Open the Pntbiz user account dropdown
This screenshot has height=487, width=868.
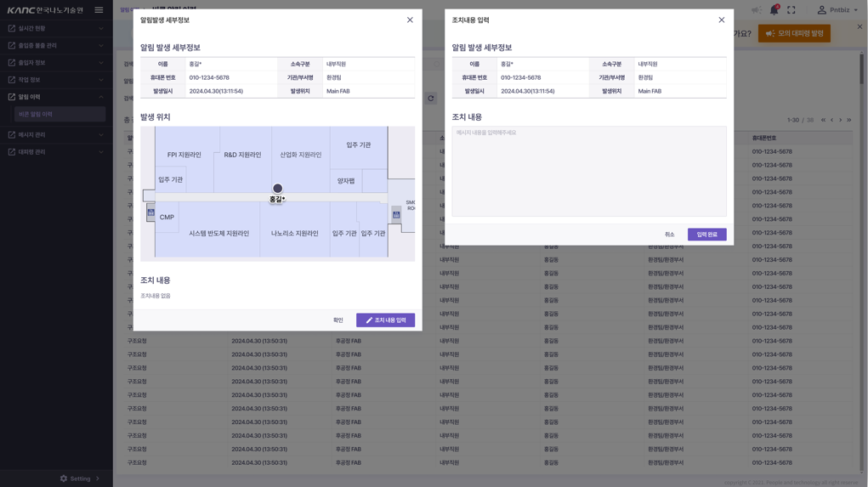(837, 10)
